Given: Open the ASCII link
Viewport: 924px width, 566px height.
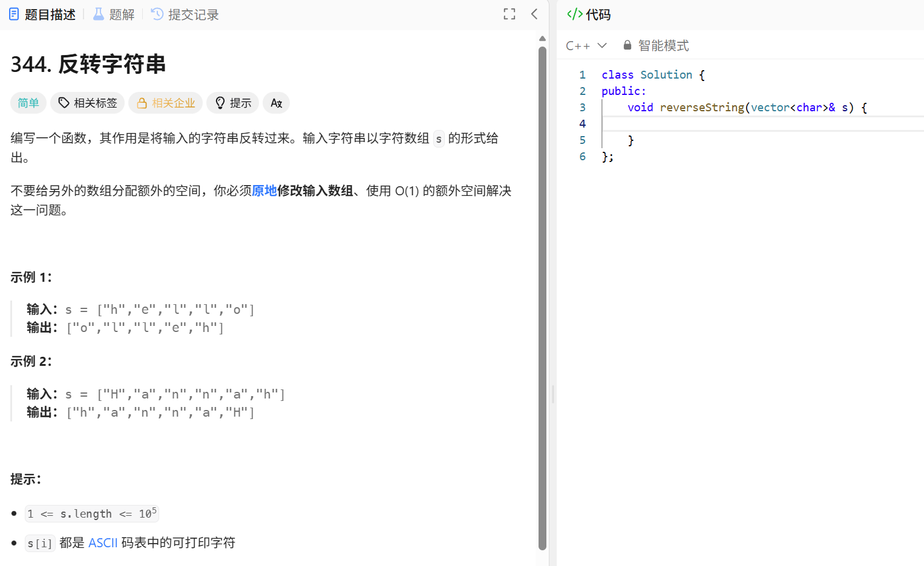Looking at the screenshot, I should pyautogui.click(x=103, y=542).
